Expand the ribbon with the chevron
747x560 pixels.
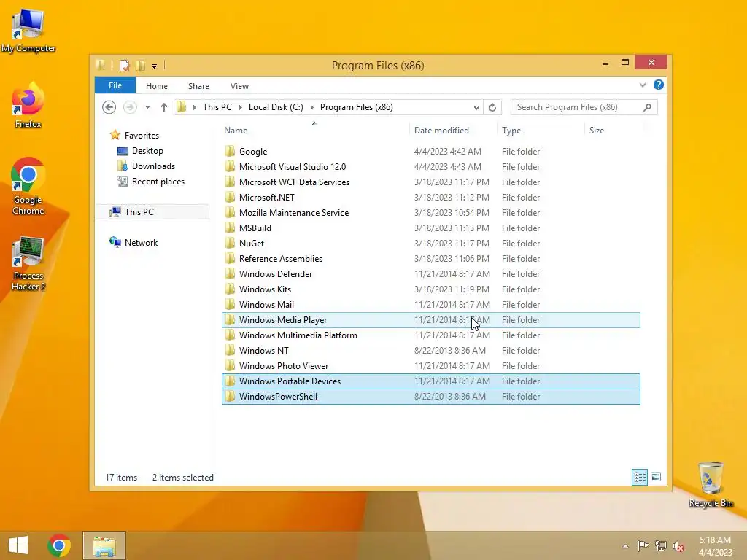coord(643,85)
